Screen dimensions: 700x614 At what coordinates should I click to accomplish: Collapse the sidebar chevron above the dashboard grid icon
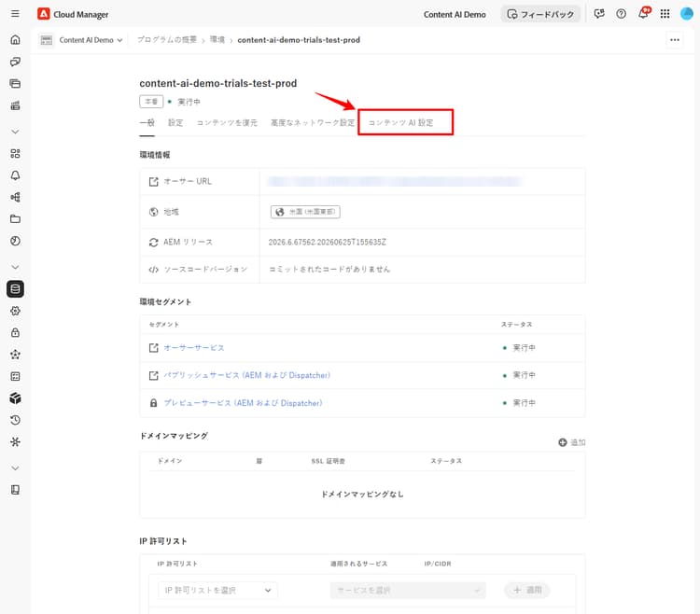[x=15, y=132]
